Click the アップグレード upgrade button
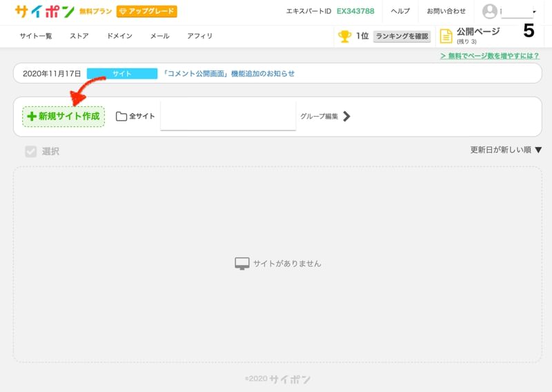The height and width of the screenshot is (392, 552). coord(147,11)
